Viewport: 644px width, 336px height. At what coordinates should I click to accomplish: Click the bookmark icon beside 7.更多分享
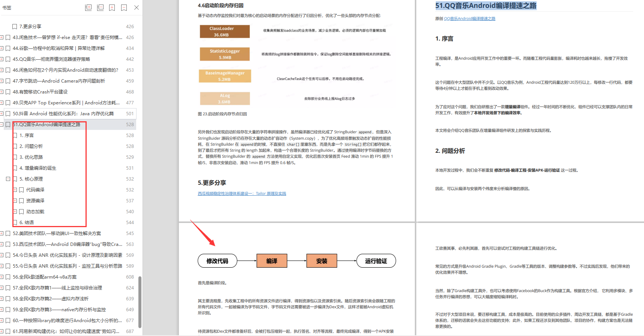[15, 27]
